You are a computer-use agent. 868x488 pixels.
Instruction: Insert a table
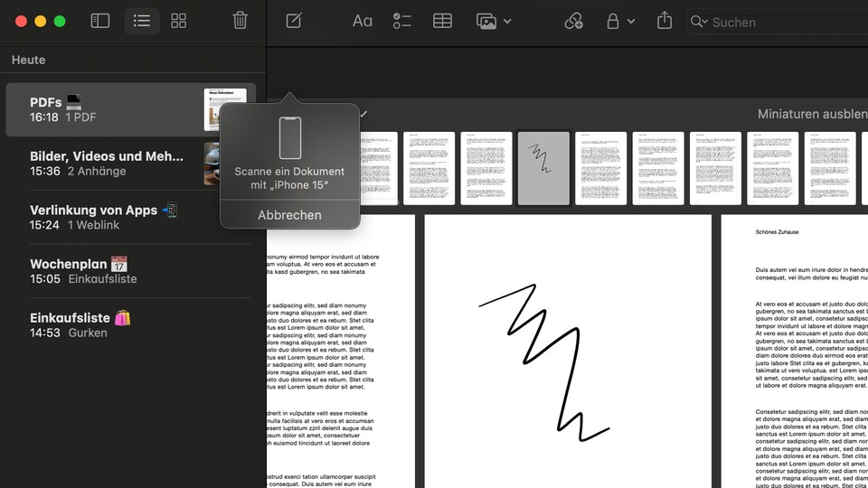pos(442,21)
